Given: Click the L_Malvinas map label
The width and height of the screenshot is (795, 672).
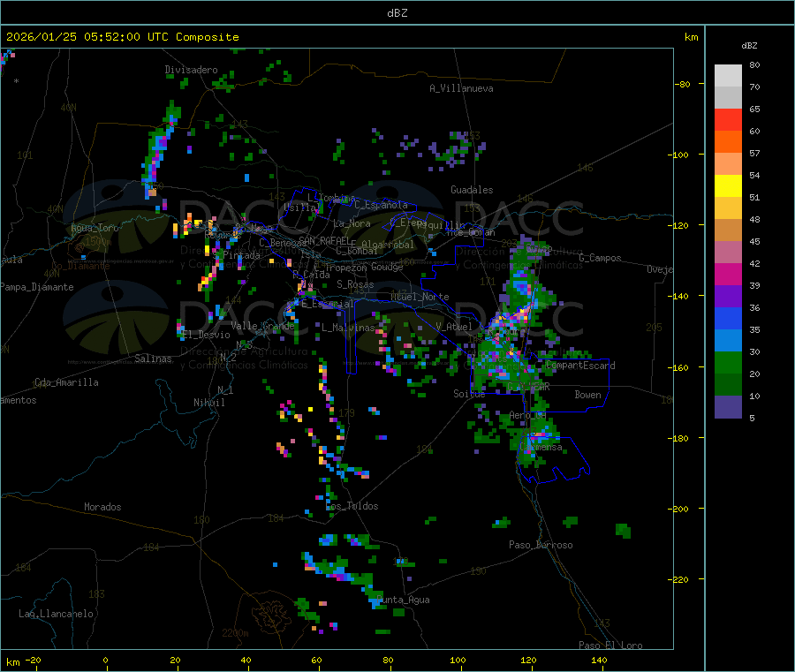Looking at the screenshot, I should (x=348, y=328).
